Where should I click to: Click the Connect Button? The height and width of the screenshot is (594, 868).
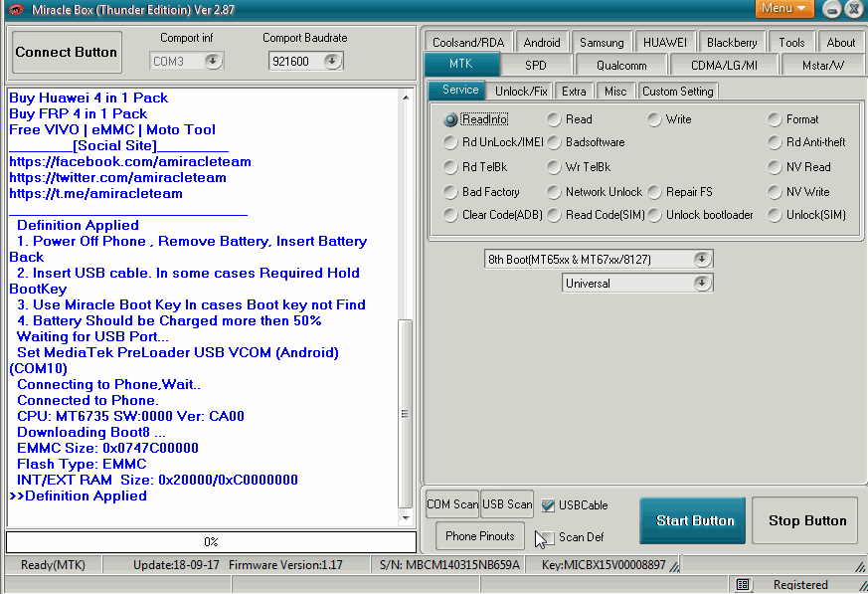click(x=67, y=52)
